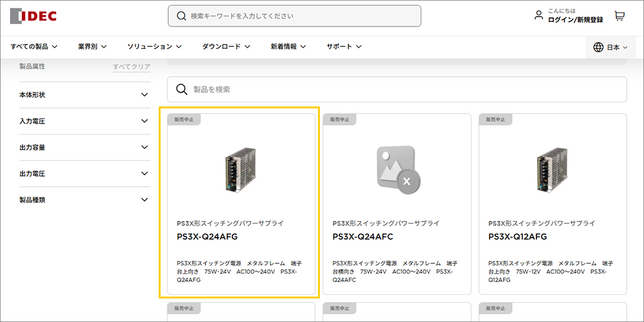Open the shopping cart
This screenshot has height=322, width=644.
pyautogui.click(x=620, y=16)
